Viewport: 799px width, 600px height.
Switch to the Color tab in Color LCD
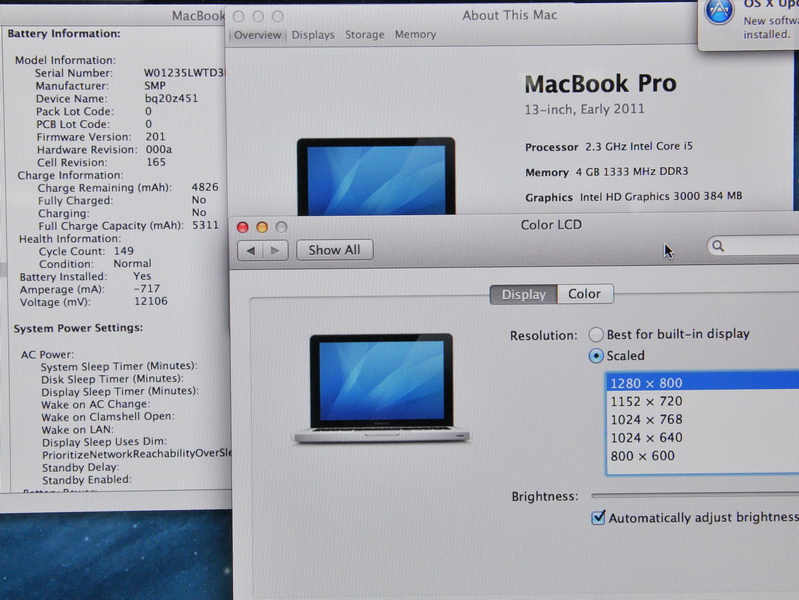click(585, 294)
